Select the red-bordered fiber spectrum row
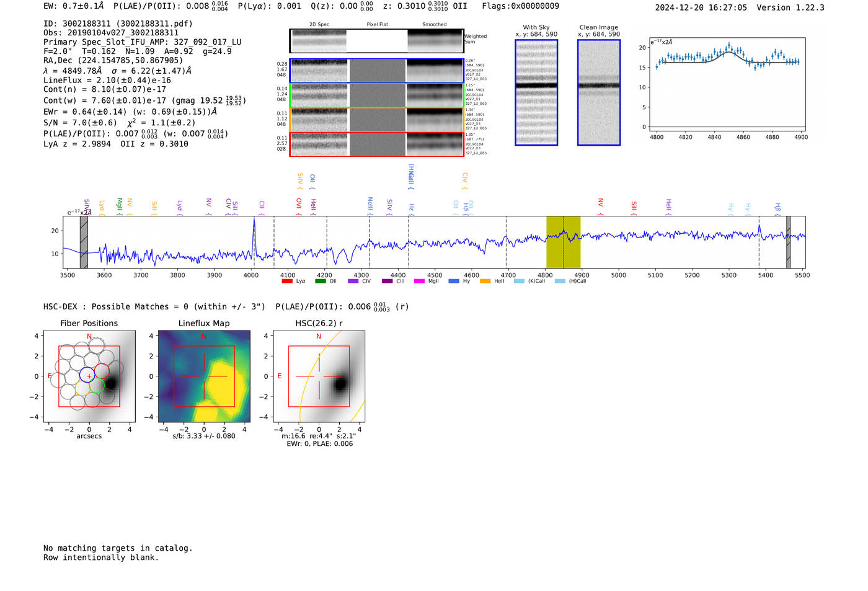The image size is (868, 591). [x=376, y=144]
